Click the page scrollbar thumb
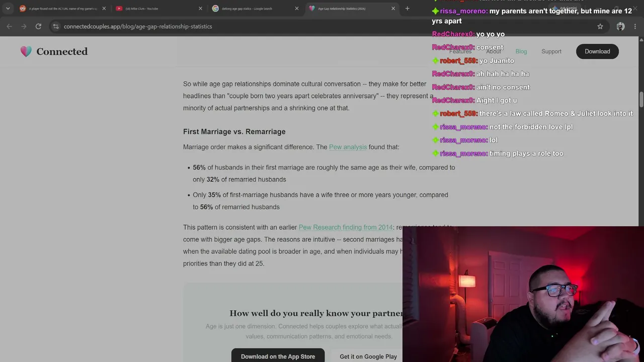Image resolution: width=644 pixels, height=362 pixels. (641, 100)
